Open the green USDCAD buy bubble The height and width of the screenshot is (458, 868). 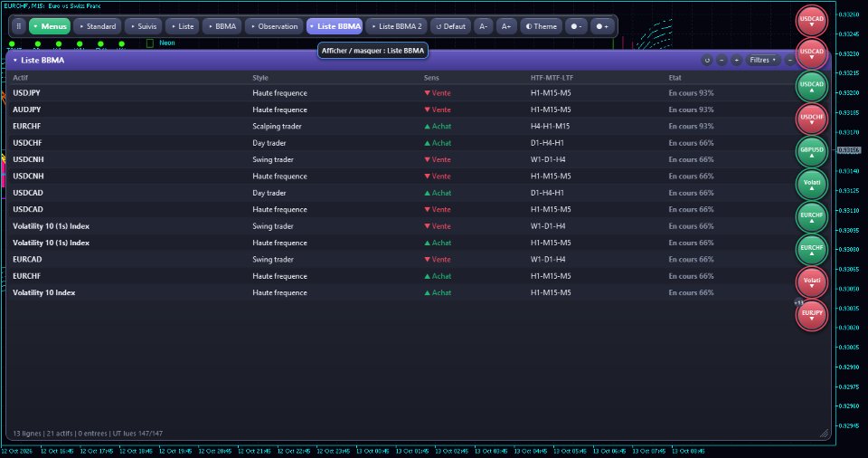pyautogui.click(x=812, y=85)
